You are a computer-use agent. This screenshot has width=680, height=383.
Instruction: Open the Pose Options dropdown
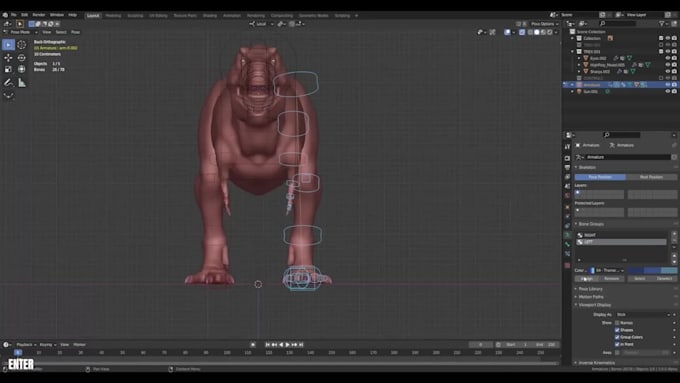[544, 24]
